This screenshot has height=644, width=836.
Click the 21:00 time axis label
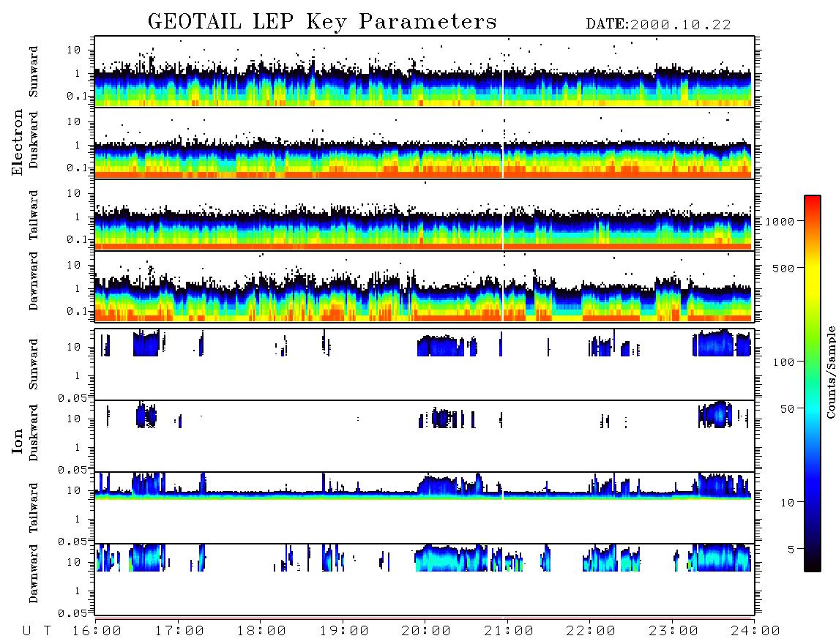(508, 631)
